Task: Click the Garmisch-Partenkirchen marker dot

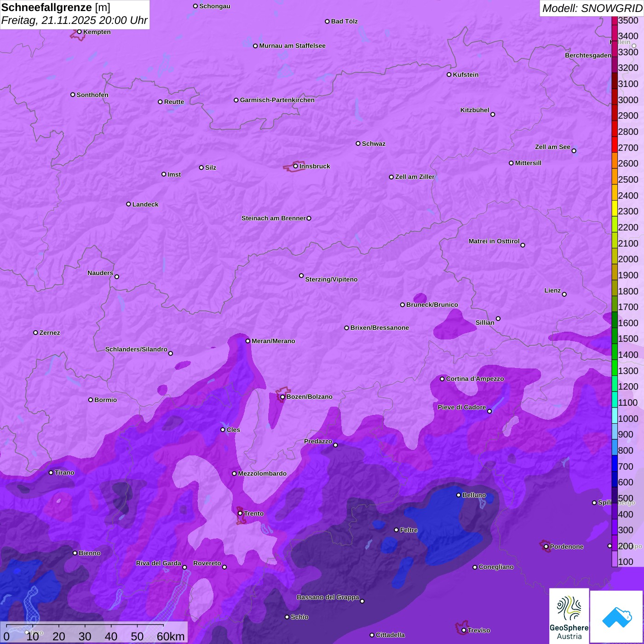Action: [236, 100]
